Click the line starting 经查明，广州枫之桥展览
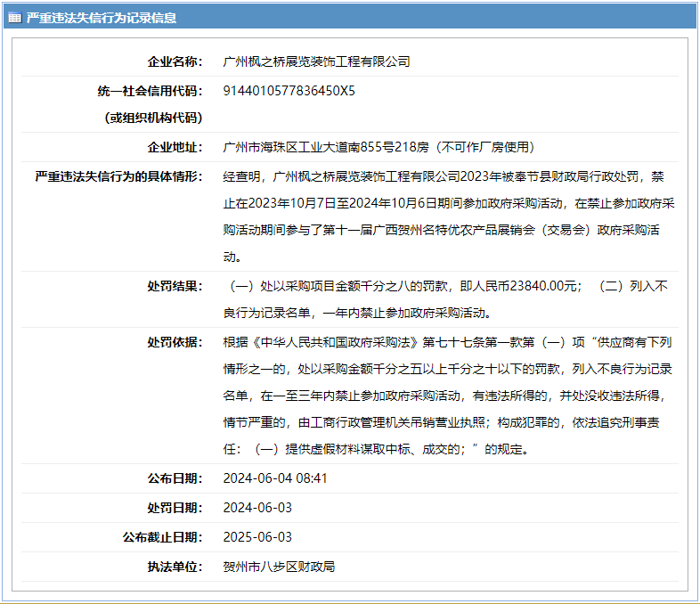 pyautogui.click(x=444, y=176)
